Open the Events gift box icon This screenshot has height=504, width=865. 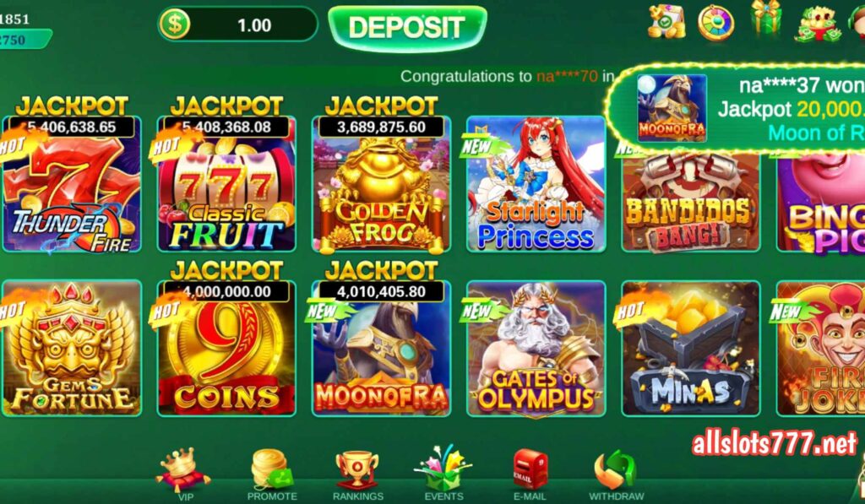(443, 469)
